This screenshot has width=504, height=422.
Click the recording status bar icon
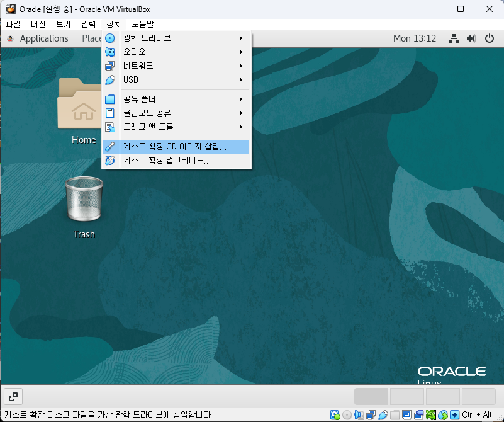coord(419,415)
